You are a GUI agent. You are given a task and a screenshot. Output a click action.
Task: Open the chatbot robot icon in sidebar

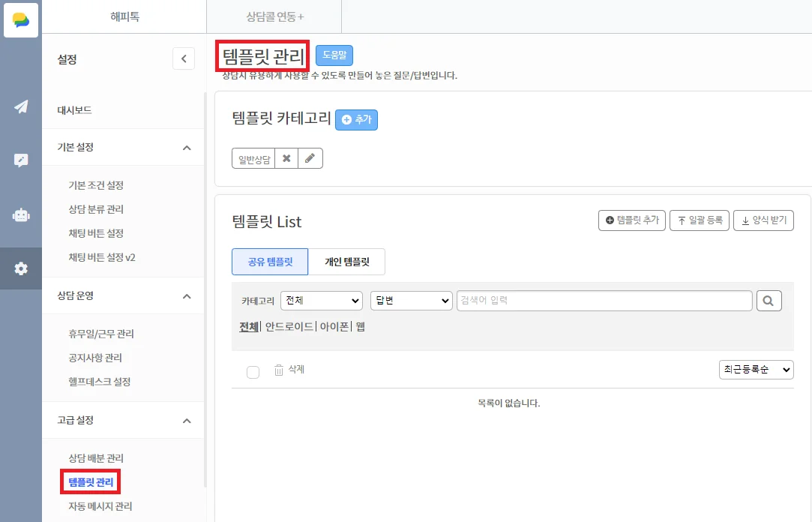coord(21,214)
